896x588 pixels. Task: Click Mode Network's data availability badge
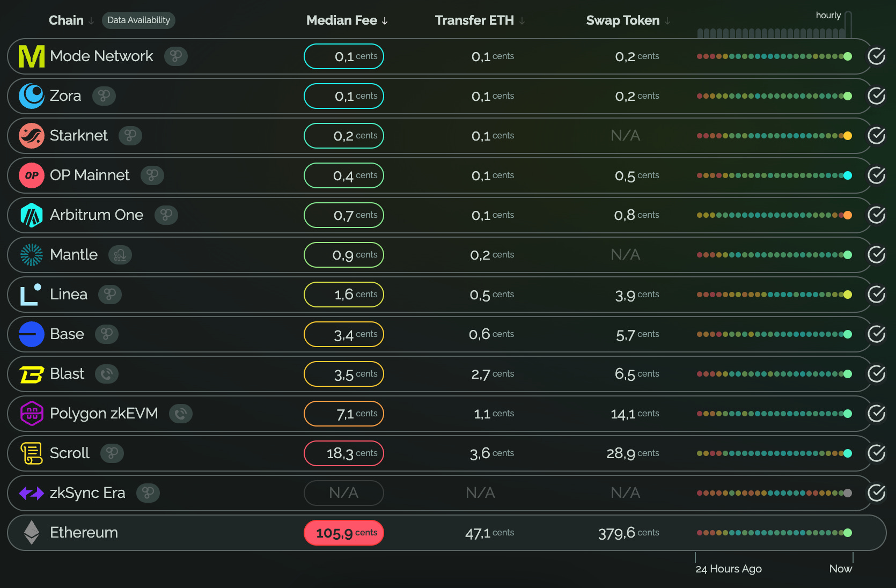tap(176, 56)
